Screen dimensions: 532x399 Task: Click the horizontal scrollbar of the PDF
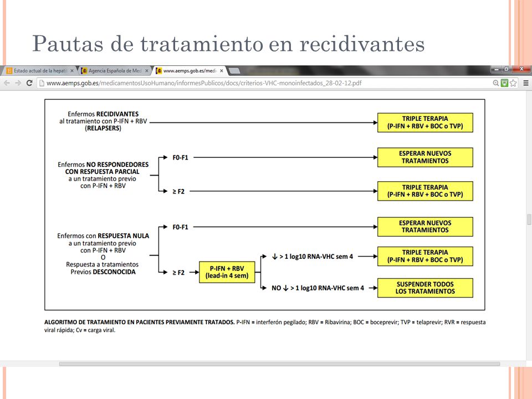coord(279,364)
